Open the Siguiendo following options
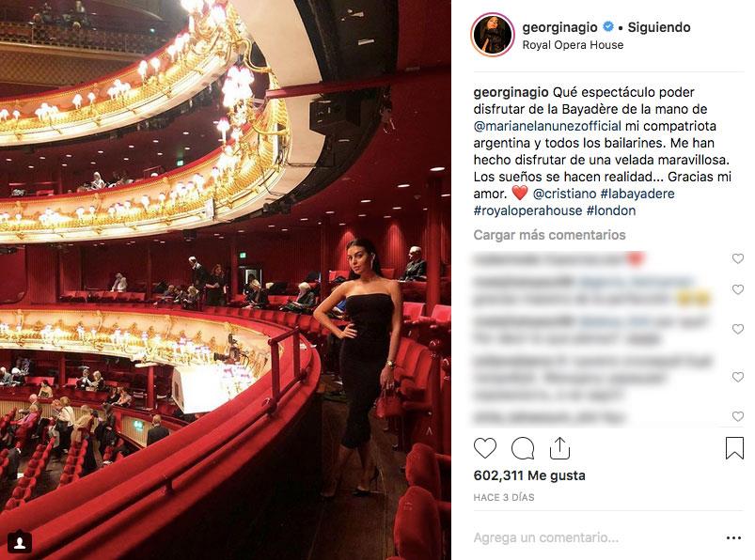The image size is (755, 560). tap(659, 27)
